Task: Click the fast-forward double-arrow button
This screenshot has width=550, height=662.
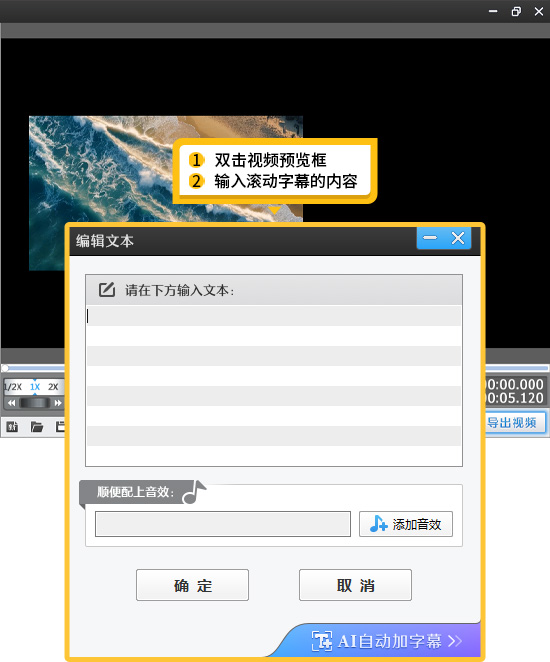Action: click(58, 403)
